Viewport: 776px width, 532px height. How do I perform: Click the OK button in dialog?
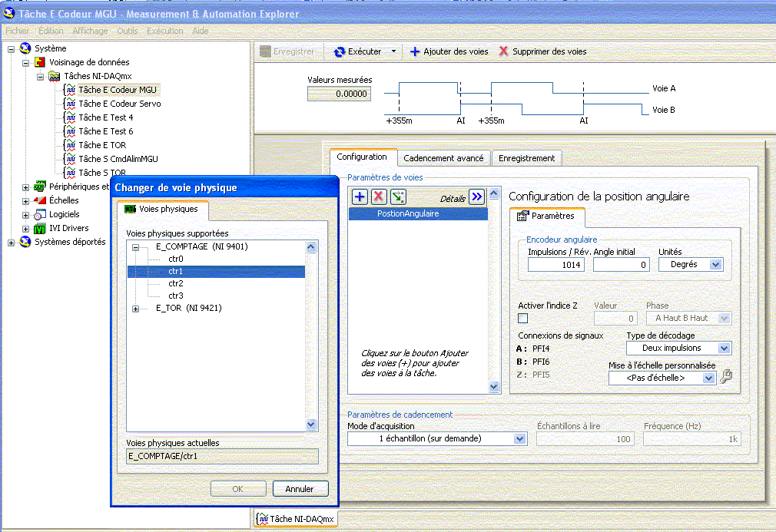[238, 488]
